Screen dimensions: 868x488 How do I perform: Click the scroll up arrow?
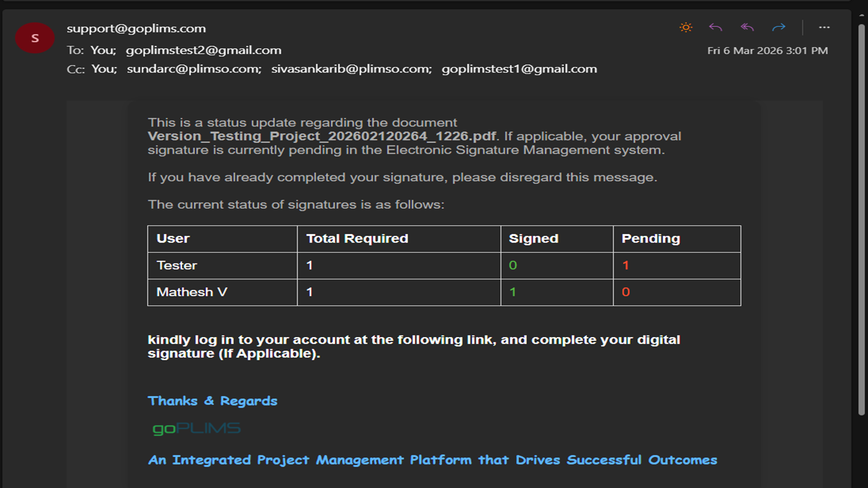pos(861,15)
